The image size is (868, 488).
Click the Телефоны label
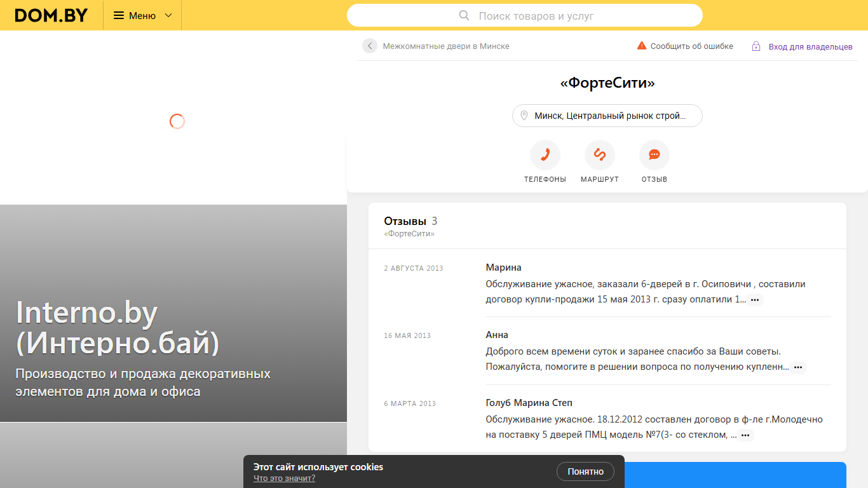pos(545,180)
